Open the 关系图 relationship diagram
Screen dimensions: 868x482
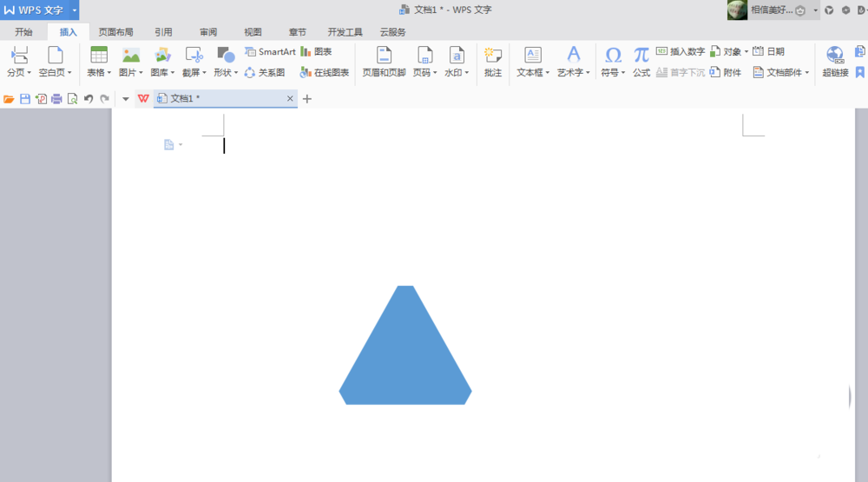pos(265,73)
